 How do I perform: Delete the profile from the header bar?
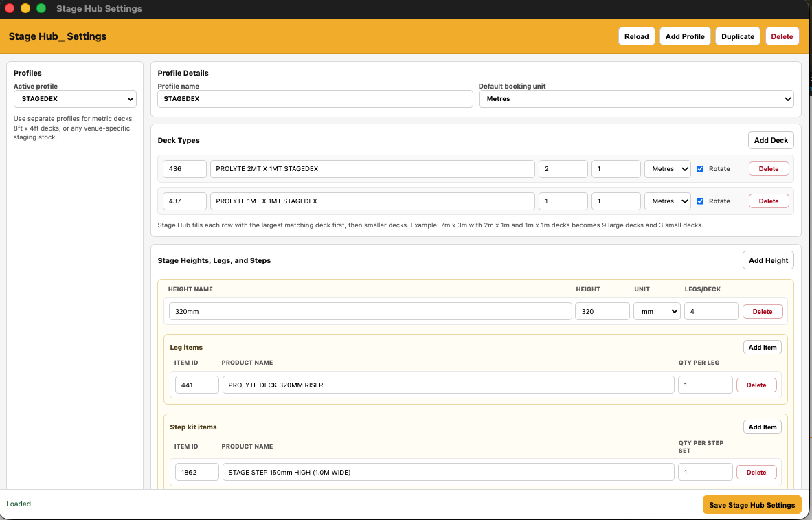[x=782, y=36]
